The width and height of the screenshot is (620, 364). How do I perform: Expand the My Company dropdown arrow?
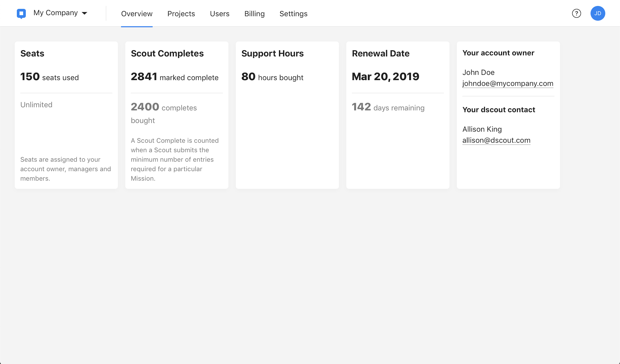tap(84, 13)
